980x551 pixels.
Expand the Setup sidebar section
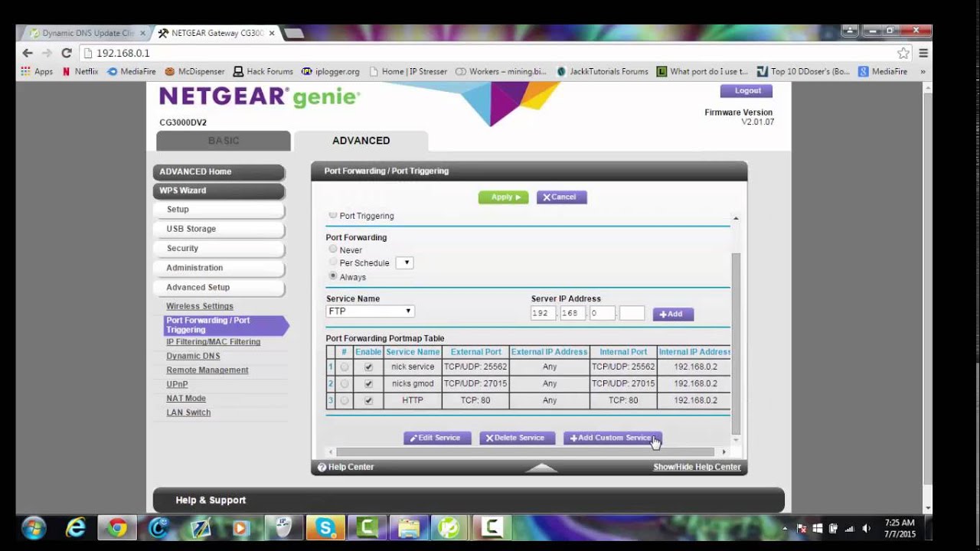pyautogui.click(x=219, y=210)
